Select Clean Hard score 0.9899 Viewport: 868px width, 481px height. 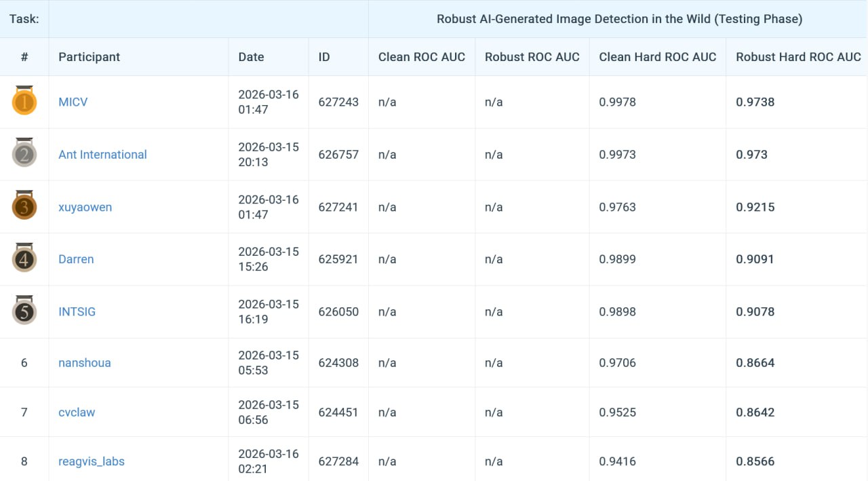tap(618, 259)
